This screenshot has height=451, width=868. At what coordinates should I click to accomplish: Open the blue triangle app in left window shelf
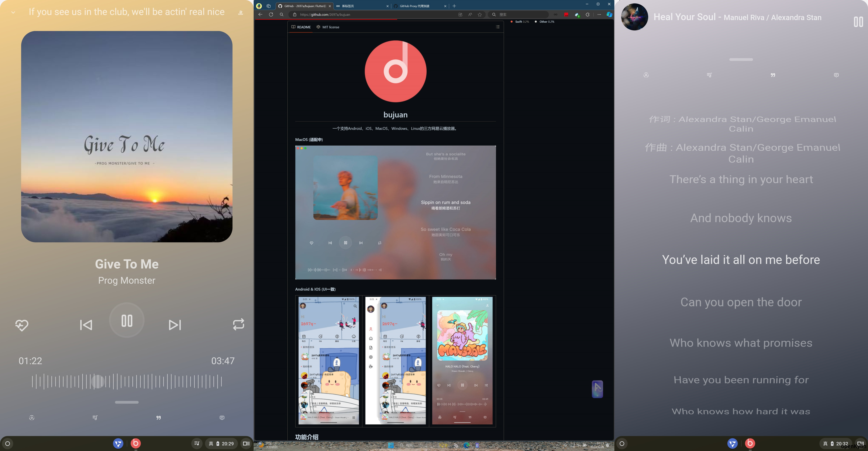coord(118,444)
